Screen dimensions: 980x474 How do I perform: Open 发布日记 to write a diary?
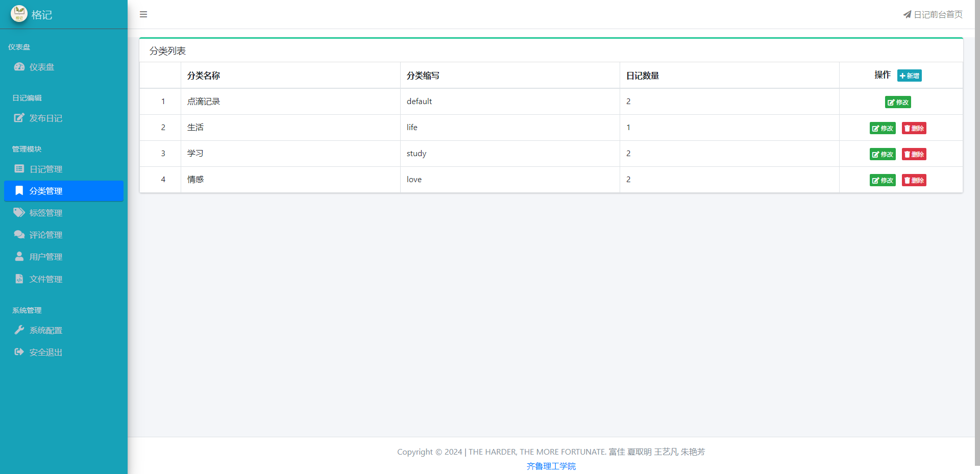click(x=45, y=118)
